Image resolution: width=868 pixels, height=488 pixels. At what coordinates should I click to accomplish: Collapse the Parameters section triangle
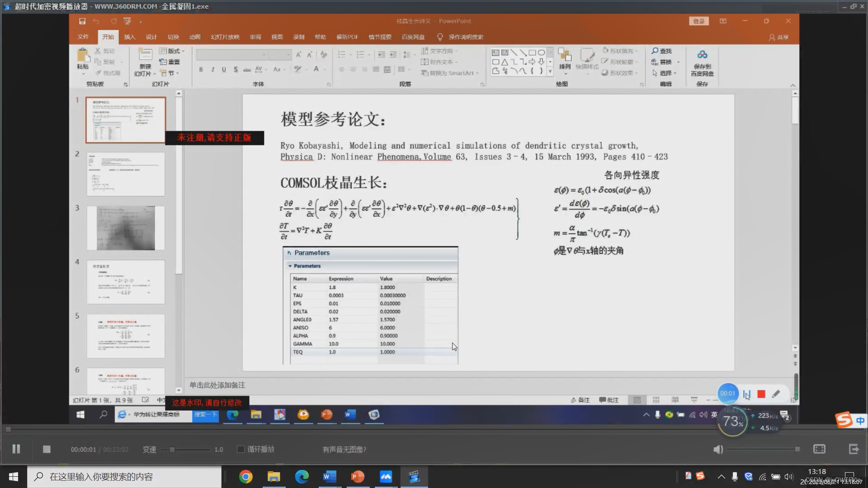click(290, 266)
